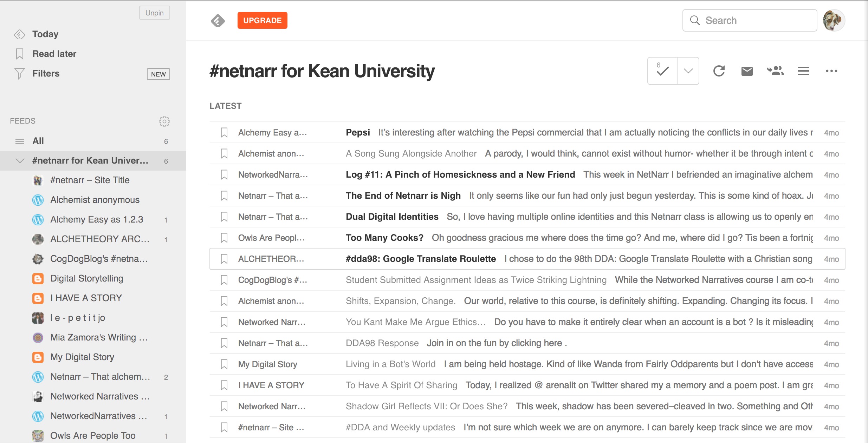Go to Read later
The height and width of the screenshot is (443, 868).
54,54
